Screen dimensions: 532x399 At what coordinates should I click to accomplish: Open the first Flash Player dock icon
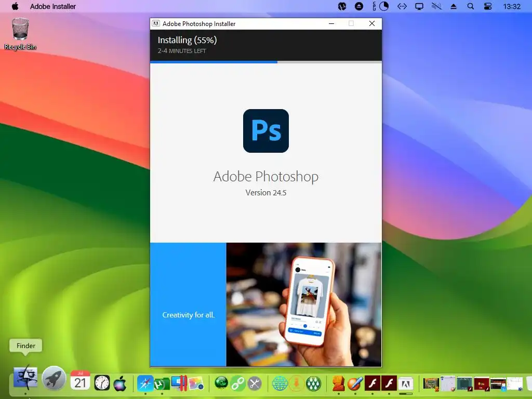[372, 383]
